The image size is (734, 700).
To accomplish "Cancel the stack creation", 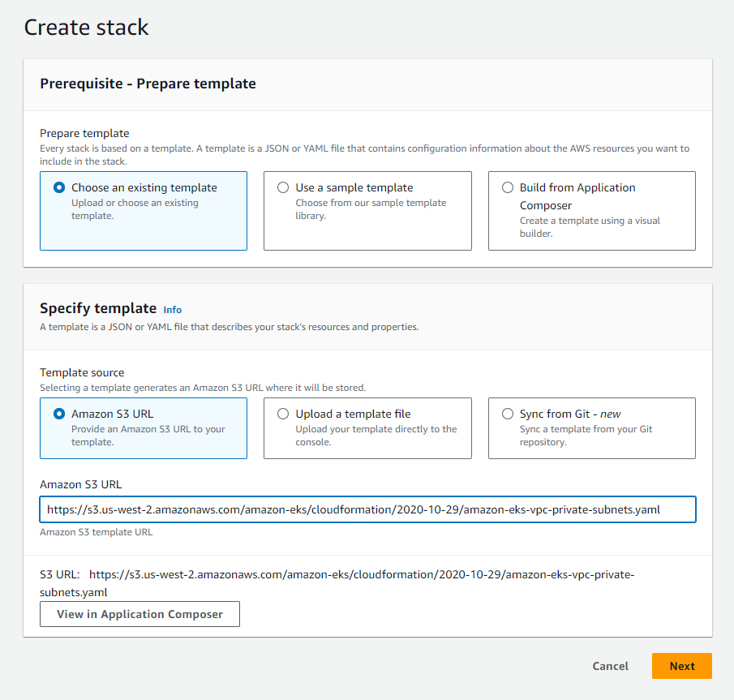I will pos(611,666).
